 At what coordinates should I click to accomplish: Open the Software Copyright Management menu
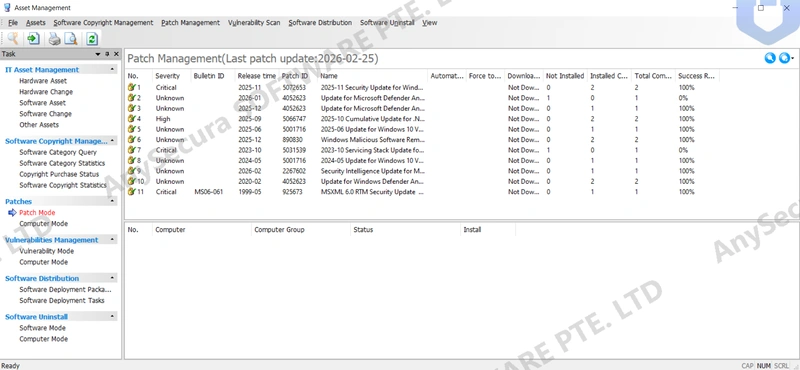coord(103,22)
